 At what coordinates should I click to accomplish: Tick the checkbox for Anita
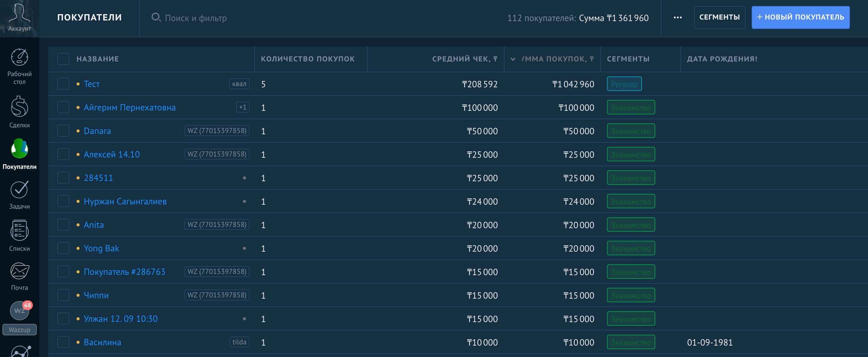click(63, 225)
